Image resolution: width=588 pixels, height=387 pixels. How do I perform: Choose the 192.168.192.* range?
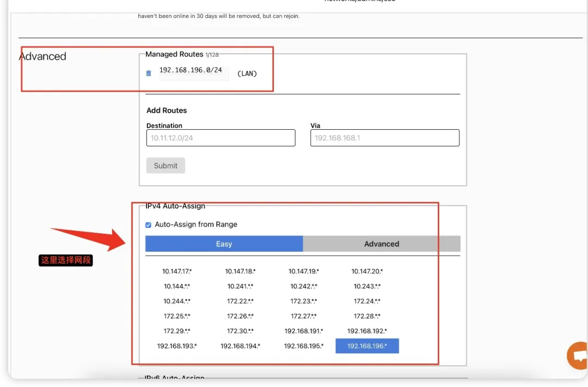[367, 331]
